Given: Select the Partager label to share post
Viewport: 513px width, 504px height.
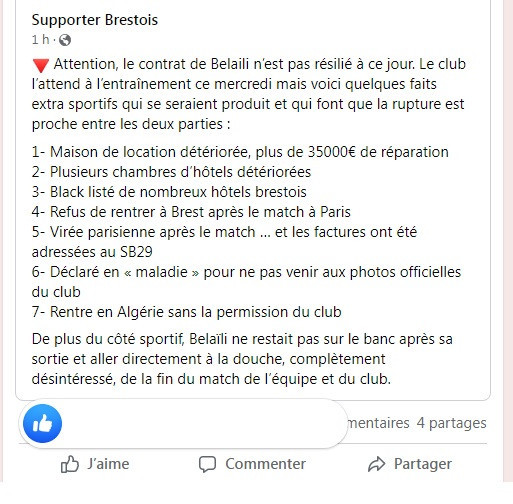Looking at the screenshot, I should [423, 464].
